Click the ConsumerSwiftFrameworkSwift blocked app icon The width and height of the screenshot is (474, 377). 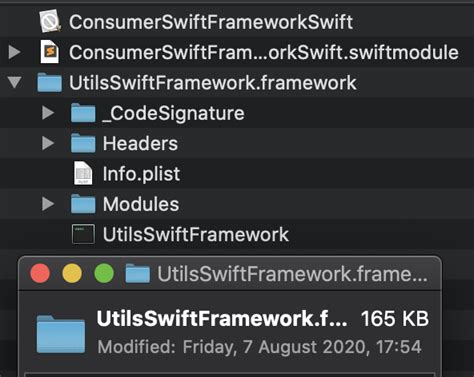click(50, 22)
